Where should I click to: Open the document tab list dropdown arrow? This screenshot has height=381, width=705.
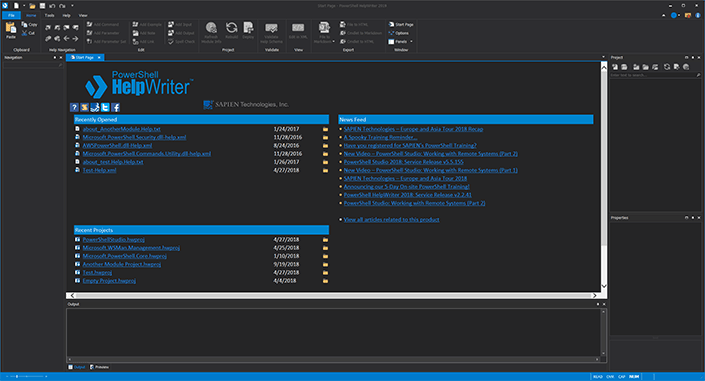coord(603,57)
